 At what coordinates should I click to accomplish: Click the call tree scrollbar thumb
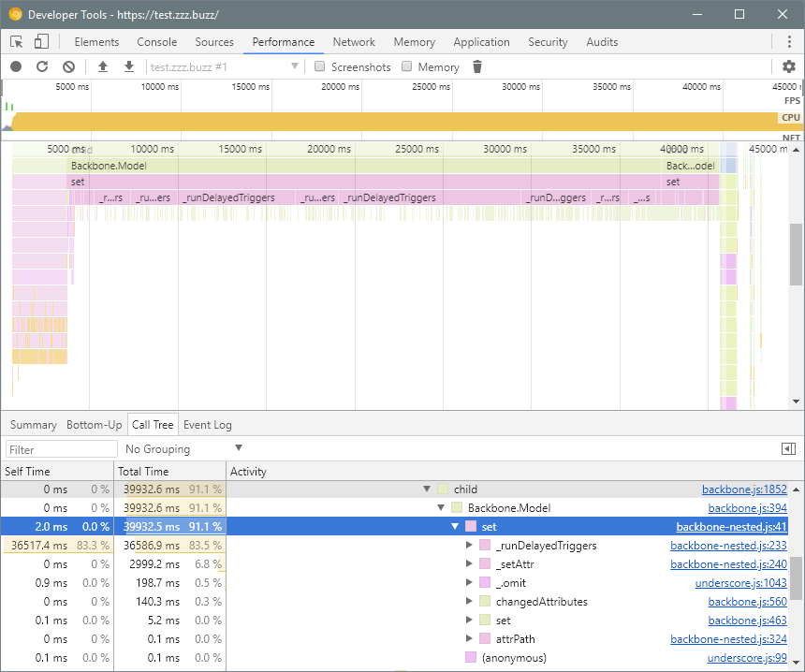(796, 577)
